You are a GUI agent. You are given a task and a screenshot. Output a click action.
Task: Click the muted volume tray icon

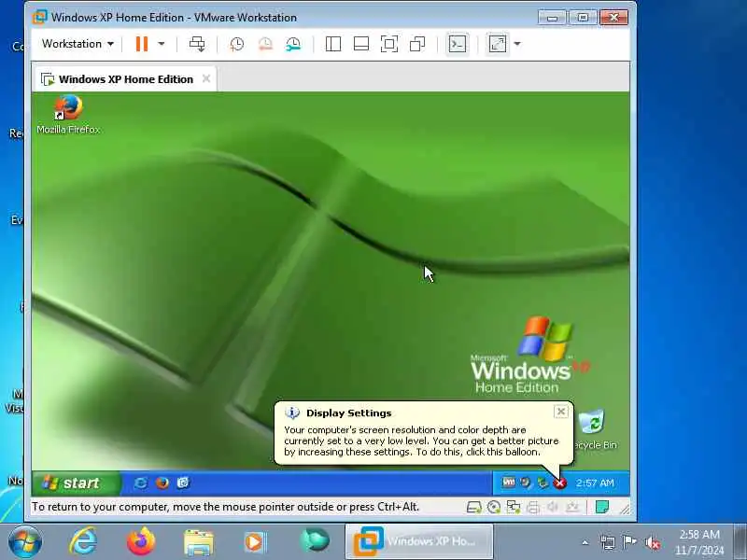coord(652,543)
